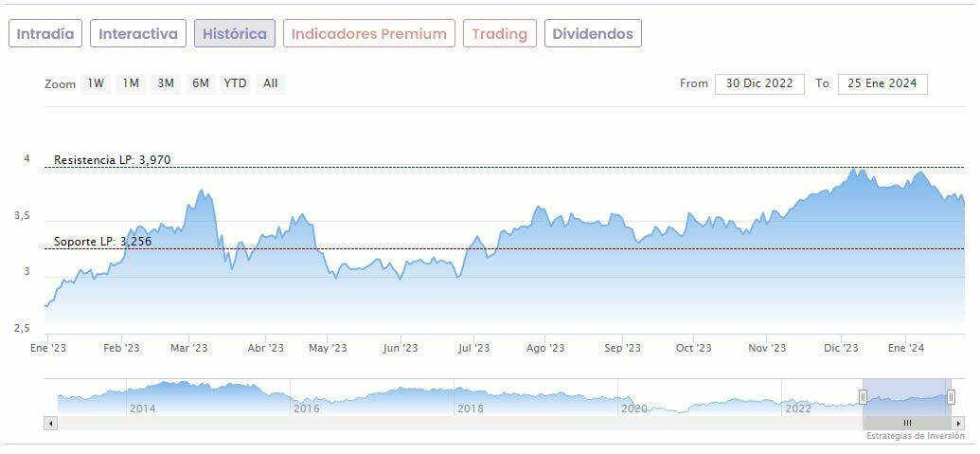Open Indicadores Premium tab
This screenshot has width=980, height=454.
[368, 34]
